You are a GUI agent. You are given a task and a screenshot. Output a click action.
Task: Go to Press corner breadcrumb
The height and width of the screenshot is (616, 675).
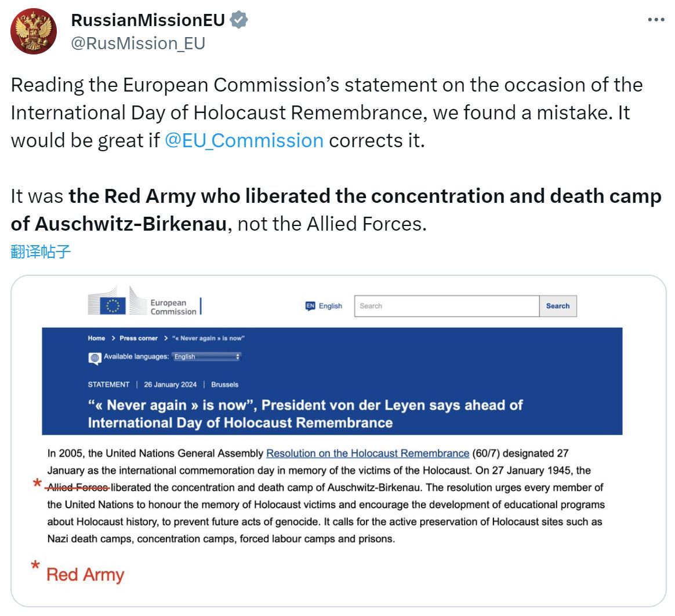[139, 338]
